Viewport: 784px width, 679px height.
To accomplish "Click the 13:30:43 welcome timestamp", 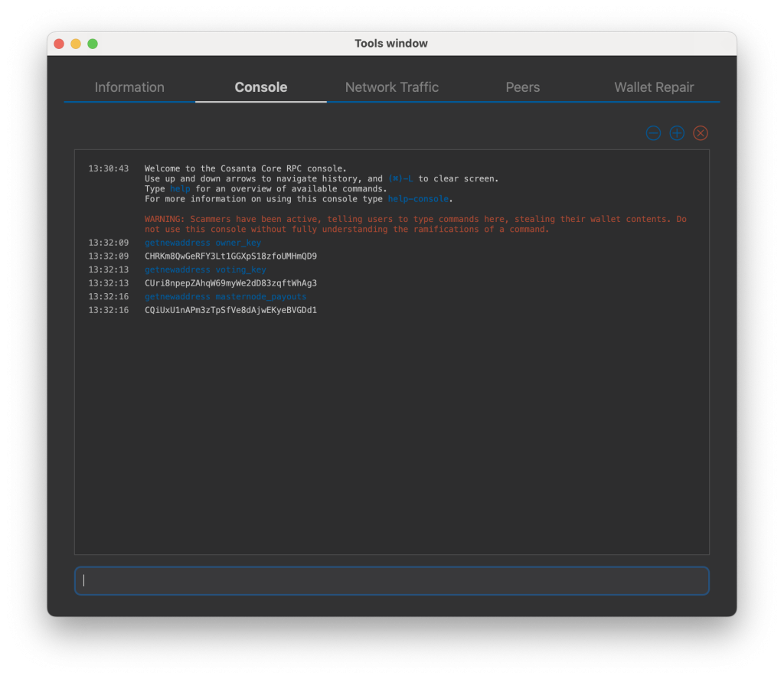I will click(109, 168).
